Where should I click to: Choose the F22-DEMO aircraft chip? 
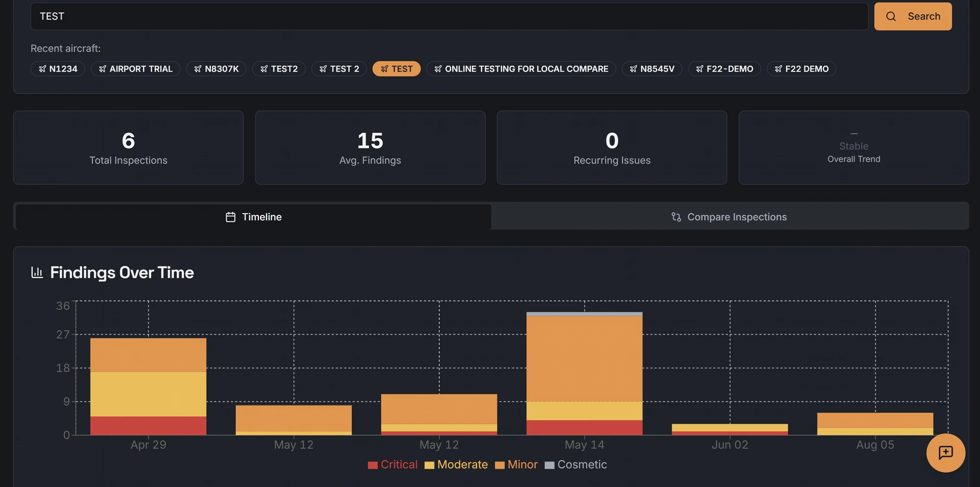(724, 69)
